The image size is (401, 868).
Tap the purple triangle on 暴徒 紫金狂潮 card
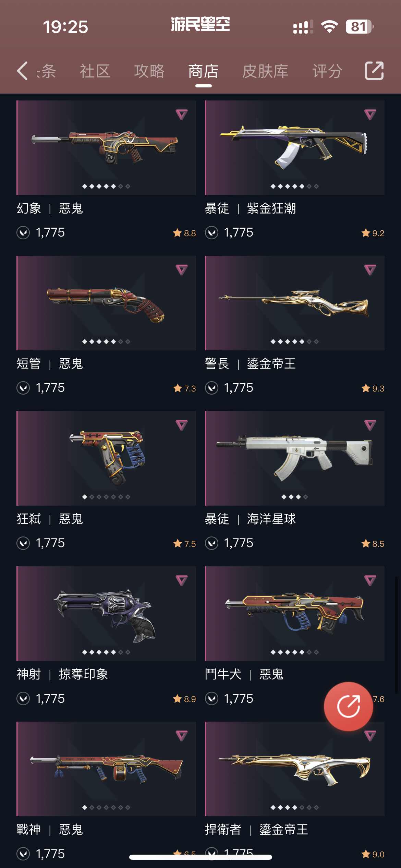point(370,114)
